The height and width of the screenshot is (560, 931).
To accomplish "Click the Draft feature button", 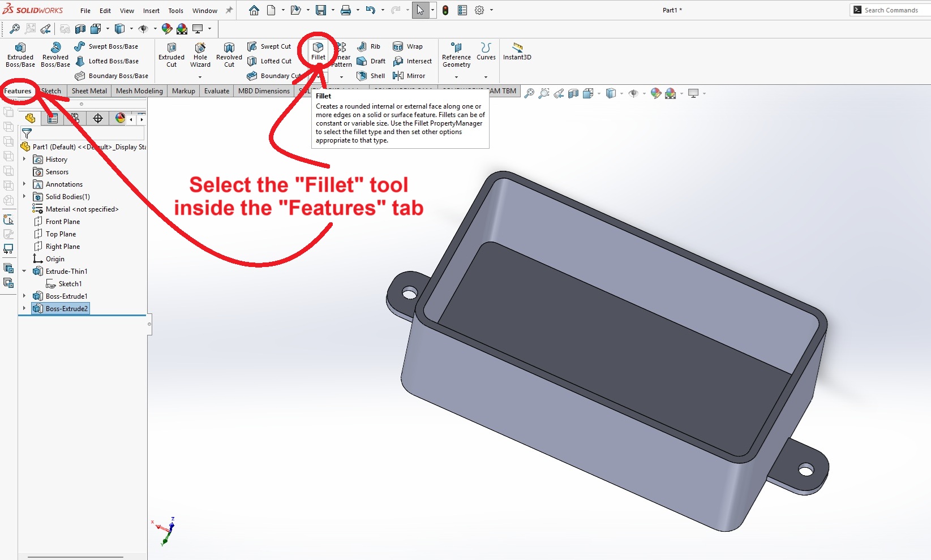I will [371, 61].
